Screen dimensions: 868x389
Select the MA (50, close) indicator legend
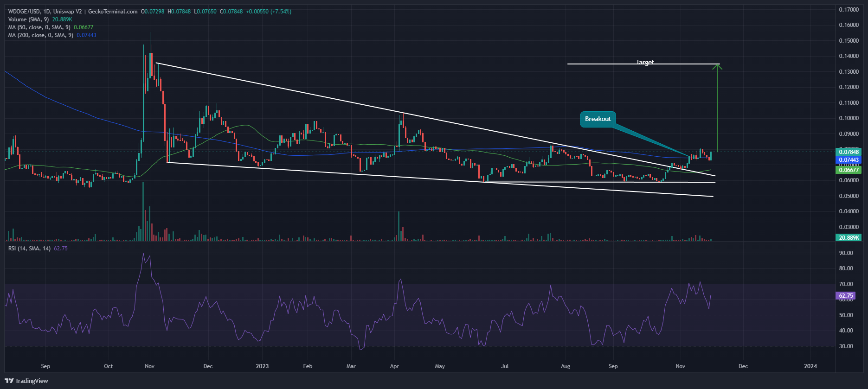51,27
